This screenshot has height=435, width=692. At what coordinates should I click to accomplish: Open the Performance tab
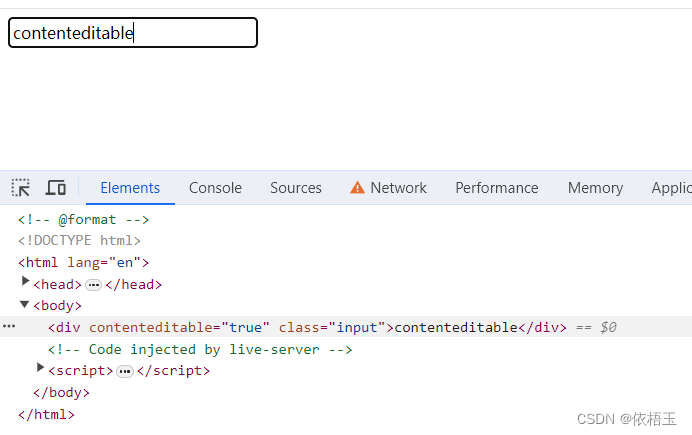tap(497, 188)
